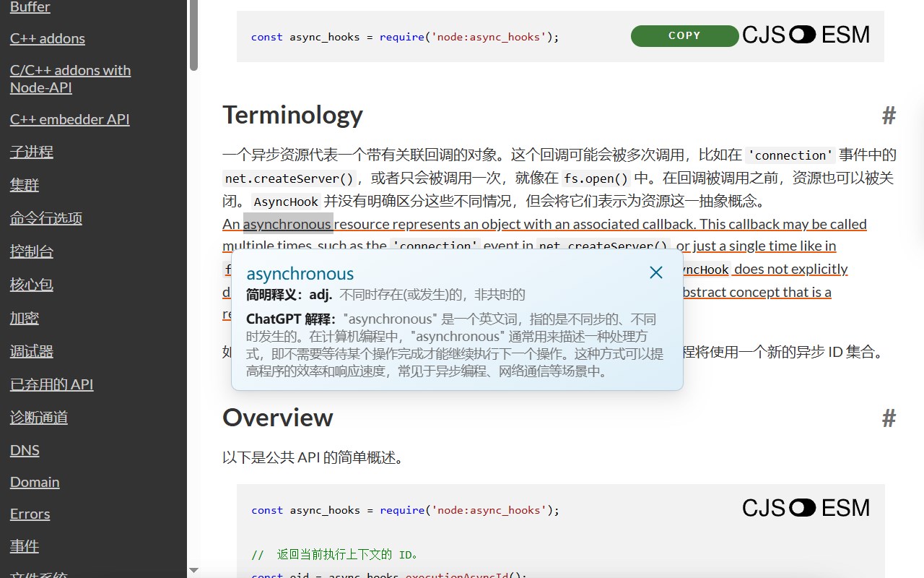Open the 控制台 documentation link
This screenshot has height=578, width=924.
32,251
